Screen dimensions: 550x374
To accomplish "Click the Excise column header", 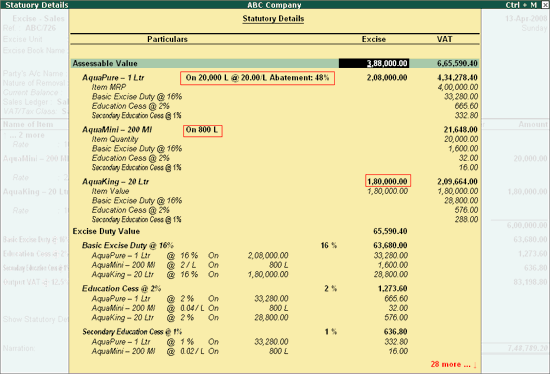I will click(x=374, y=39).
